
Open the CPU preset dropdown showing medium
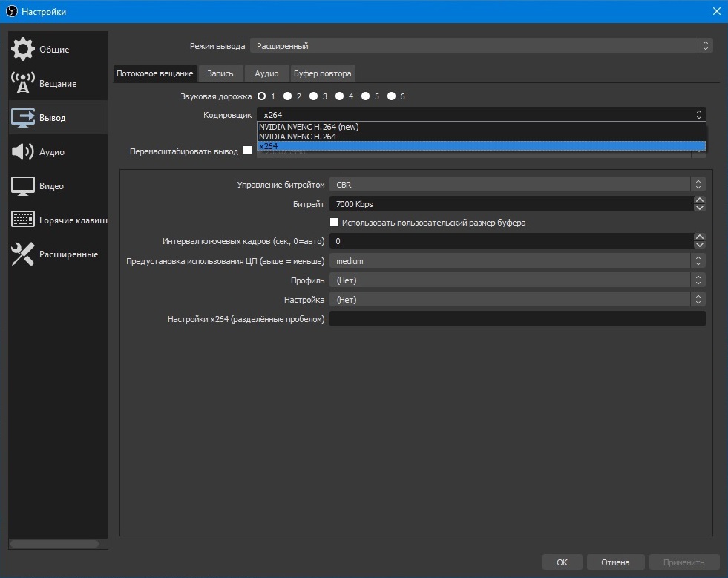click(x=517, y=261)
